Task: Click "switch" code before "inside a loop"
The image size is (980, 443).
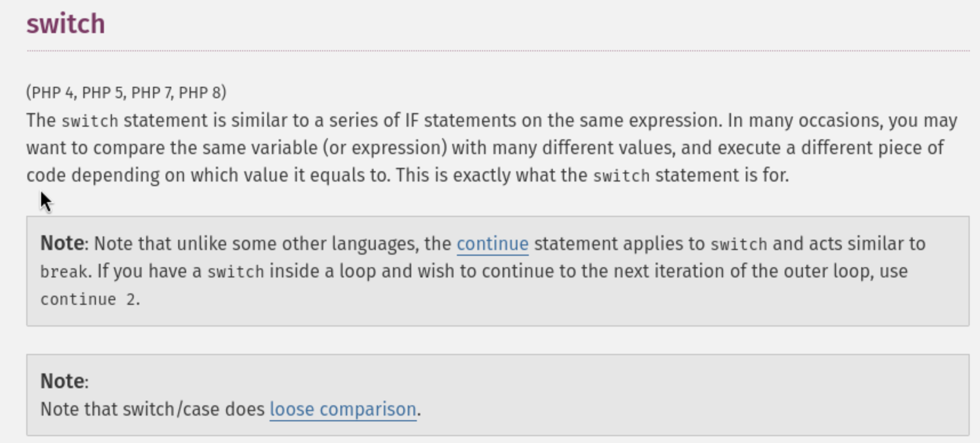Action: pyautogui.click(x=235, y=272)
